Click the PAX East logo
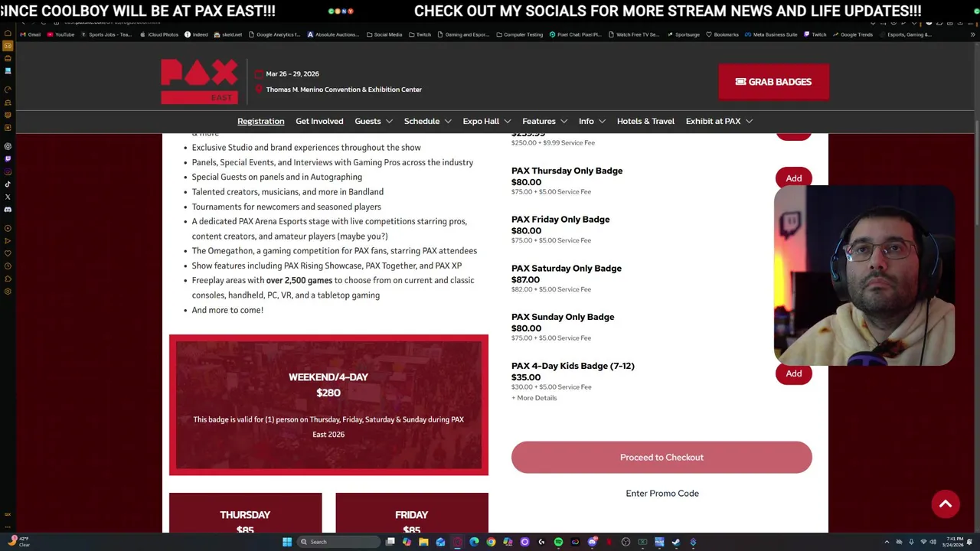Viewport: 980px width, 551px height. 199,81
